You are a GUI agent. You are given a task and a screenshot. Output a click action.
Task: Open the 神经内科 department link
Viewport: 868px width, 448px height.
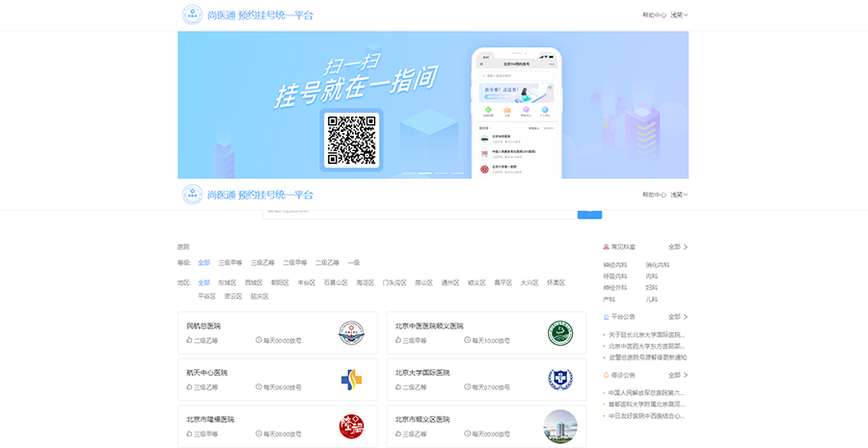click(615, 265)
